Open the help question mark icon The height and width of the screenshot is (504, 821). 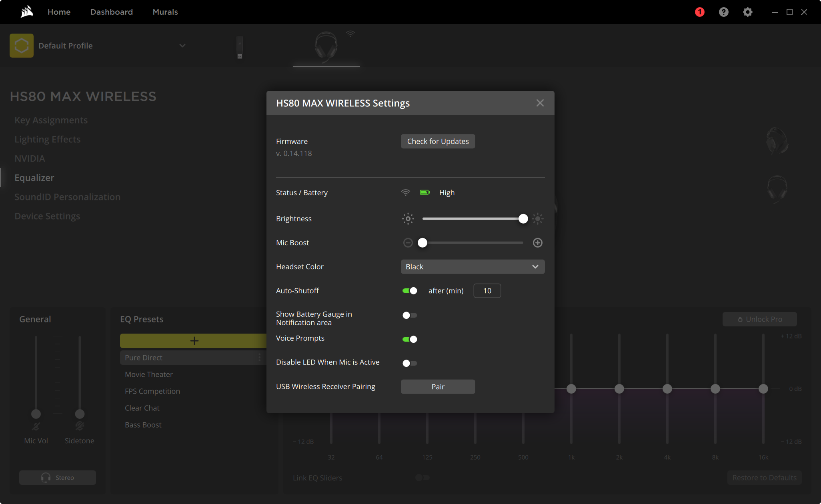(724, 12)
